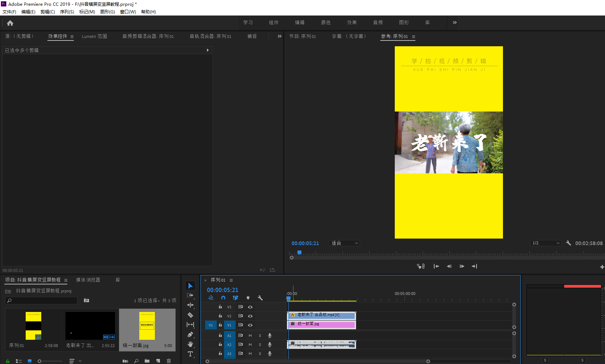
Task: Select the Track Select Forward tool
Action: coord(191,295)
